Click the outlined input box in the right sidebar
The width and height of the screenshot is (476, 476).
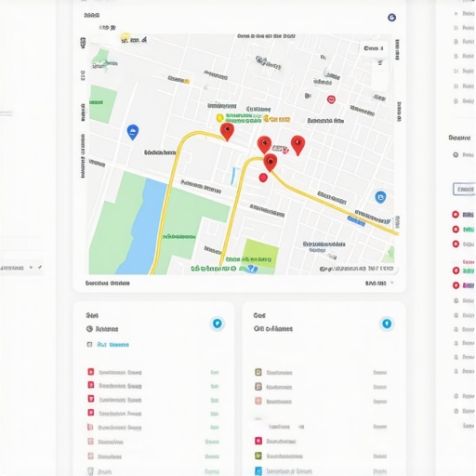click(x=464, y=189)
